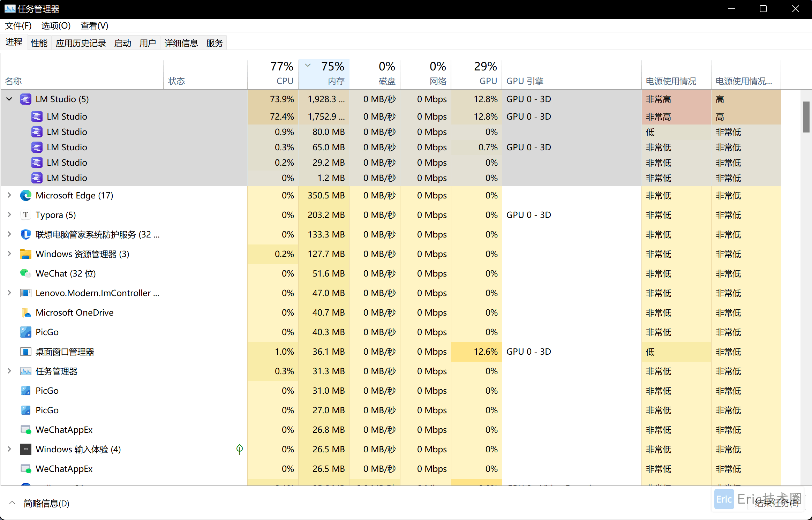
Task: Click the first 电源使用情况 column header
Action: (x=676, y=74)
